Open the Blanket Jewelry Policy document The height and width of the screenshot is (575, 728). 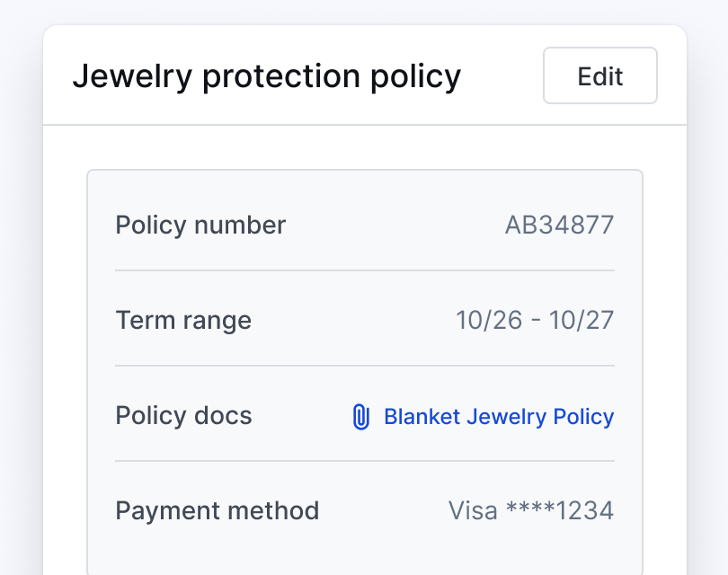(498, 416)
